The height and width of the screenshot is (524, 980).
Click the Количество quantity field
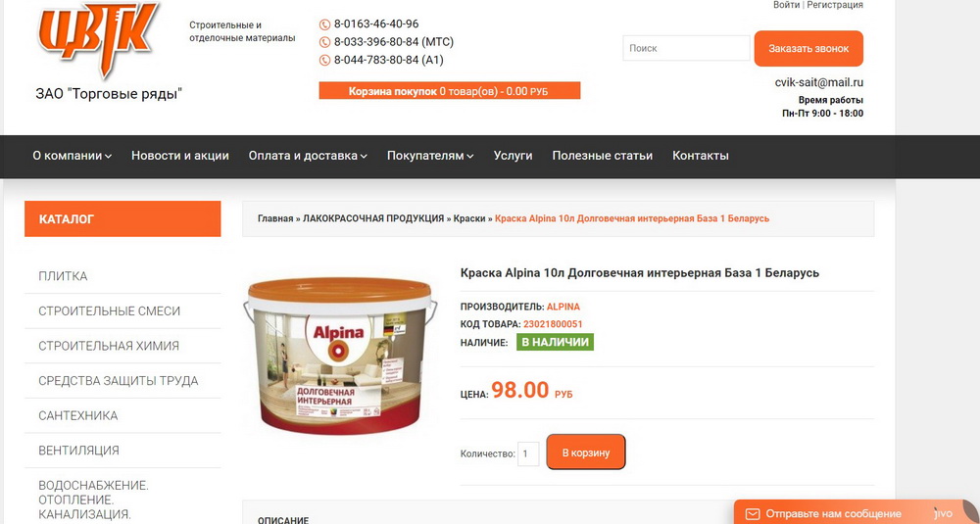528,454
